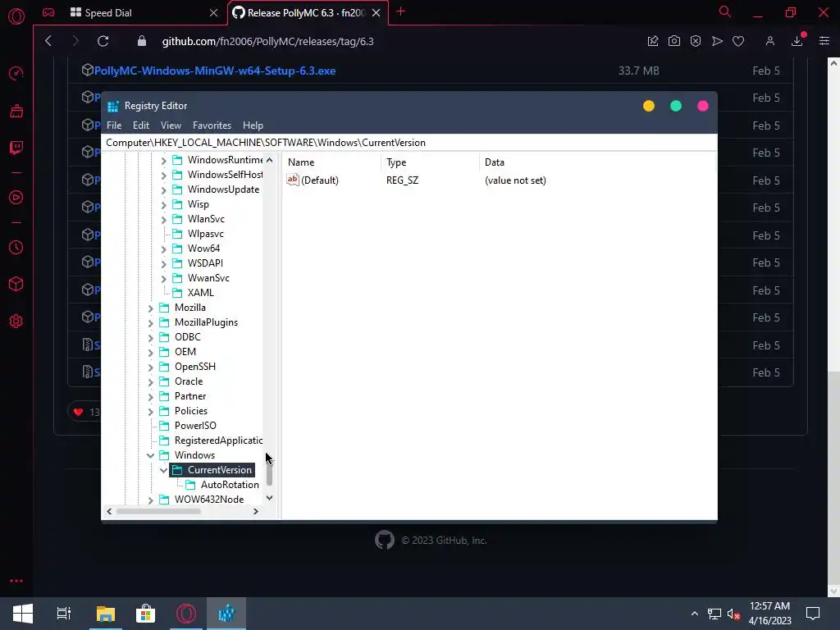Expand the ODBC registry key
The height and width of the screenshot is (630, 840).
(x=151, y=337)
